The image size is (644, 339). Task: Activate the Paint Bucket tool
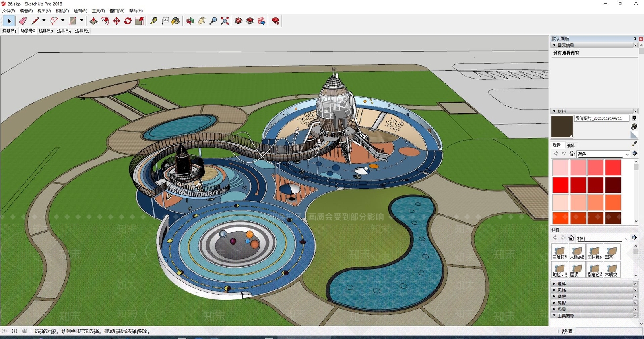(176, 21)
